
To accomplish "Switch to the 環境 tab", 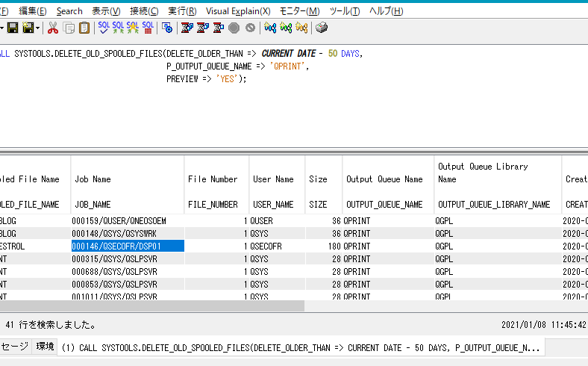I will (46, 347).
